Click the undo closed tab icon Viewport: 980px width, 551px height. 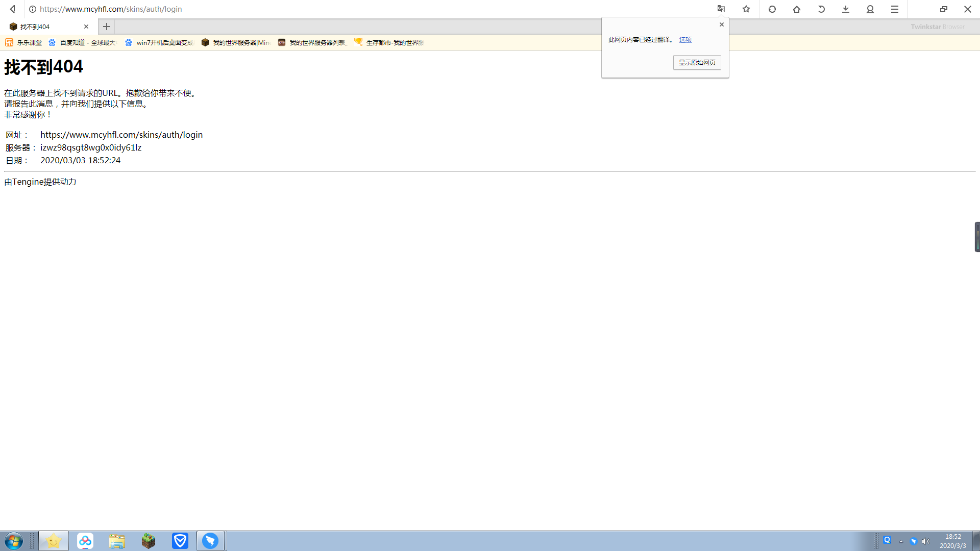pos(821,9)
